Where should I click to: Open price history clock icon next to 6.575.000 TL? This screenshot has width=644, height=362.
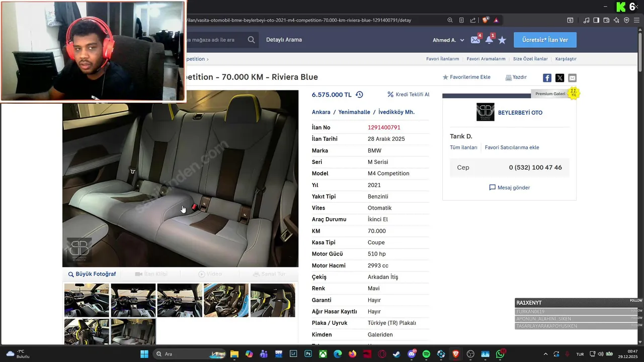click(359, 95)
